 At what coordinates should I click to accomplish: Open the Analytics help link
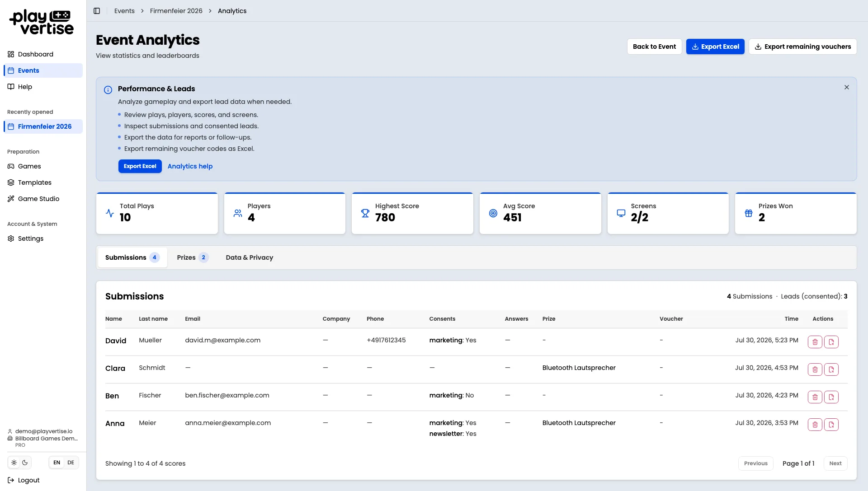tap(190, 166)
